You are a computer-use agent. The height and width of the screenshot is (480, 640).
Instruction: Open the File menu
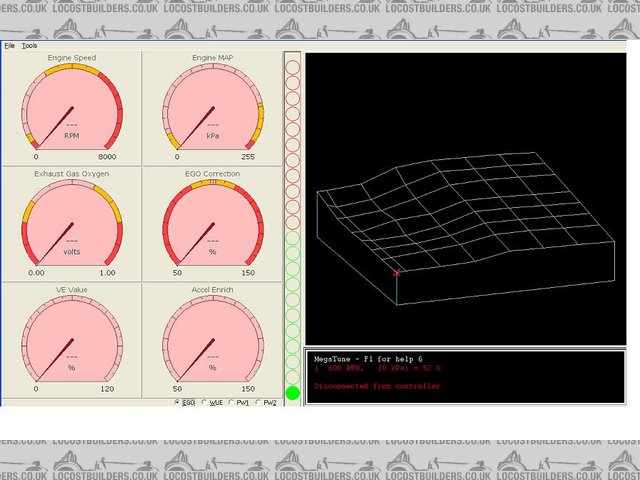(9, 46)
